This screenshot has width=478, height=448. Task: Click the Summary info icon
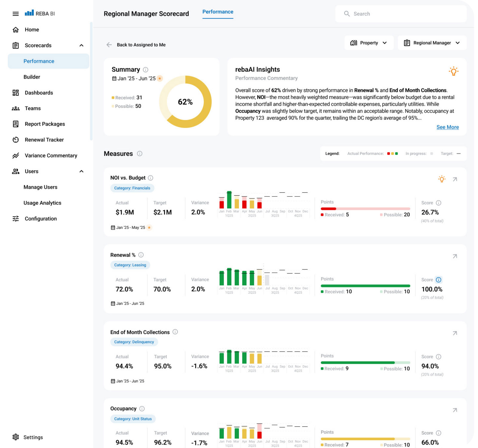click(x=145, y=70)
